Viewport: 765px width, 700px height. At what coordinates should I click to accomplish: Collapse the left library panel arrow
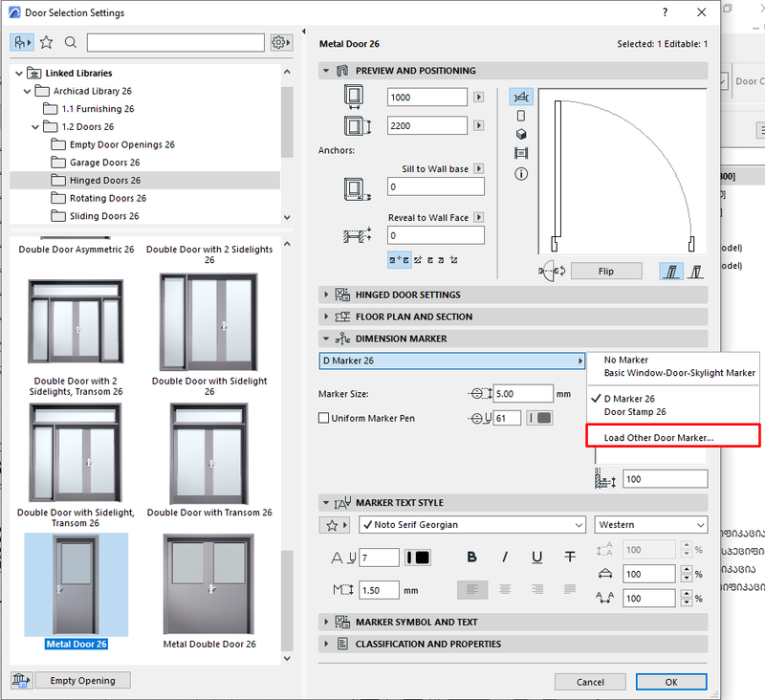tap(304, 32)
